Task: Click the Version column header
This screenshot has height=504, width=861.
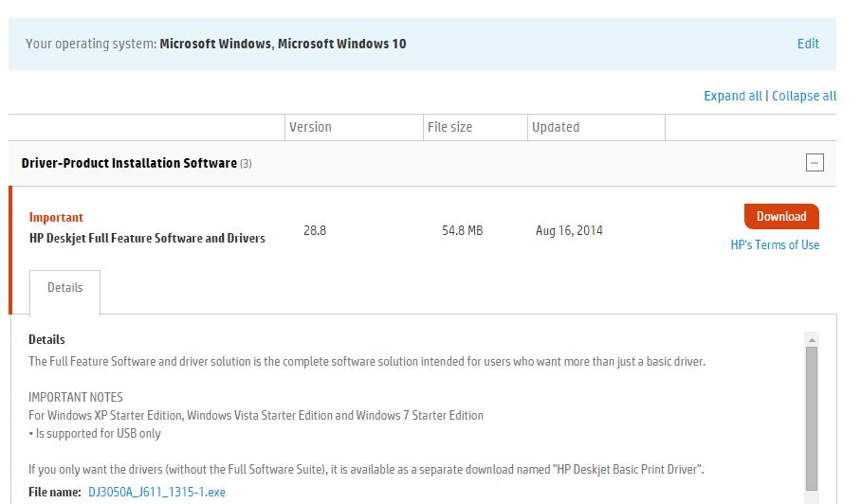Action: 310,127
